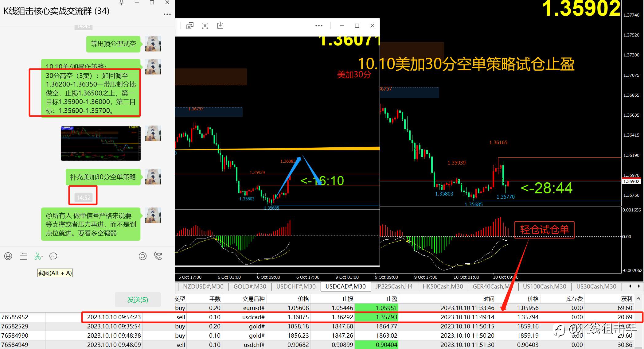
Task: Expand the screenshot options dropdown arrow
Action: [42, 256]
